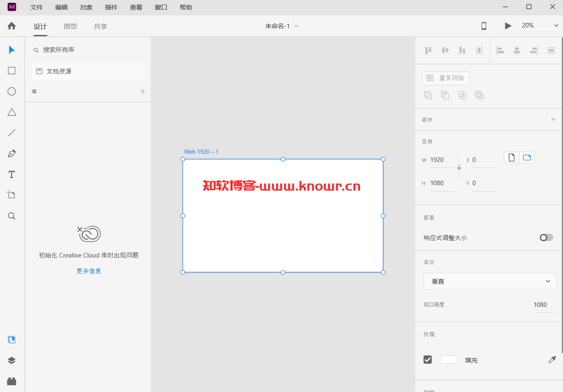This screenshot has height=392, width=563.
Task: Open the 插件 menu
Action: tap(111, 7)
